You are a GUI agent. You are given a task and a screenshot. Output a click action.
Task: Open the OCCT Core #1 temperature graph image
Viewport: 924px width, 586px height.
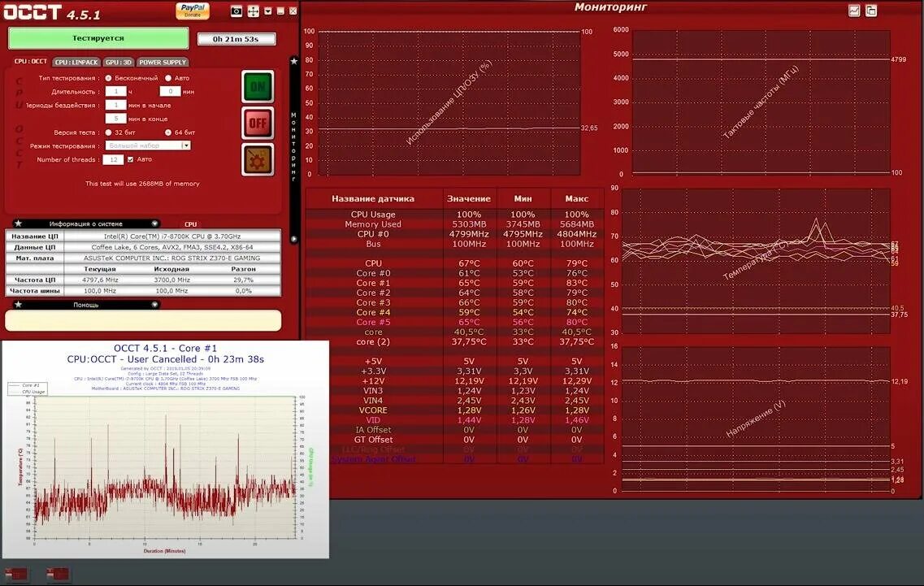click(x=166, y=449)
